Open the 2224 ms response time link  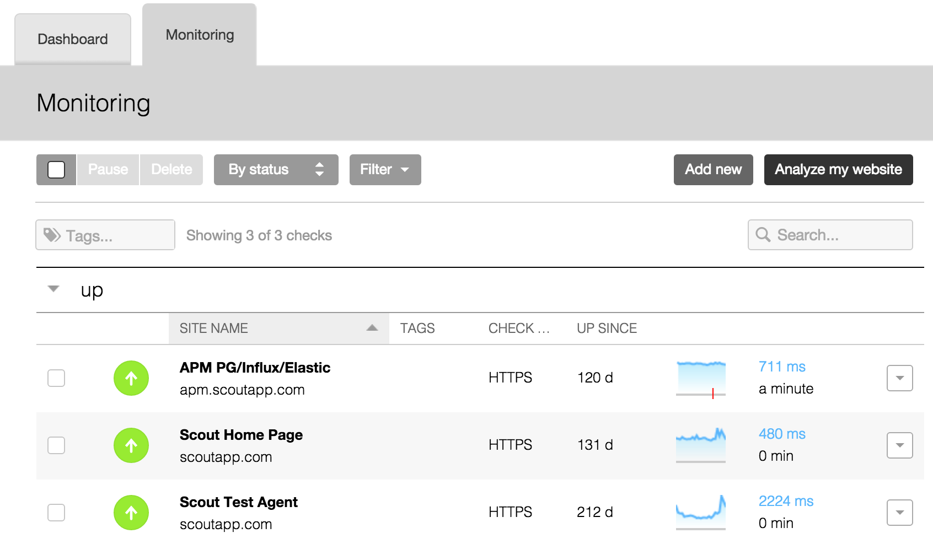click(x=786, y=501)
